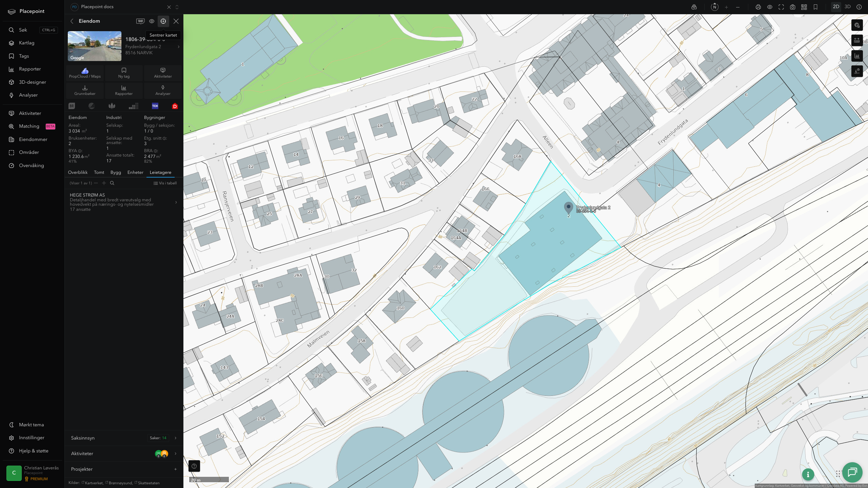868x488 pixels.
Task: Open the Kartverket source link
Action: tap(94, 483)
